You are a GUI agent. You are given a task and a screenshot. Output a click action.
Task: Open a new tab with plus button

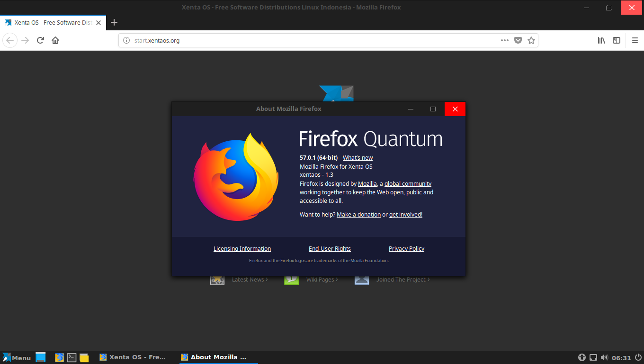(114, 22)
